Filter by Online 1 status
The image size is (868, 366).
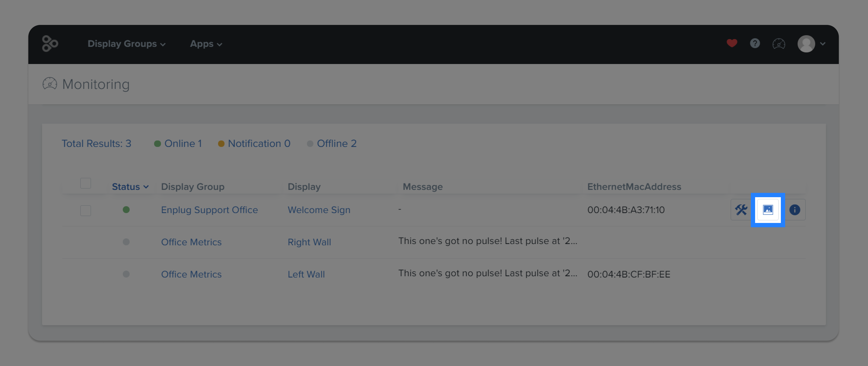178,143
